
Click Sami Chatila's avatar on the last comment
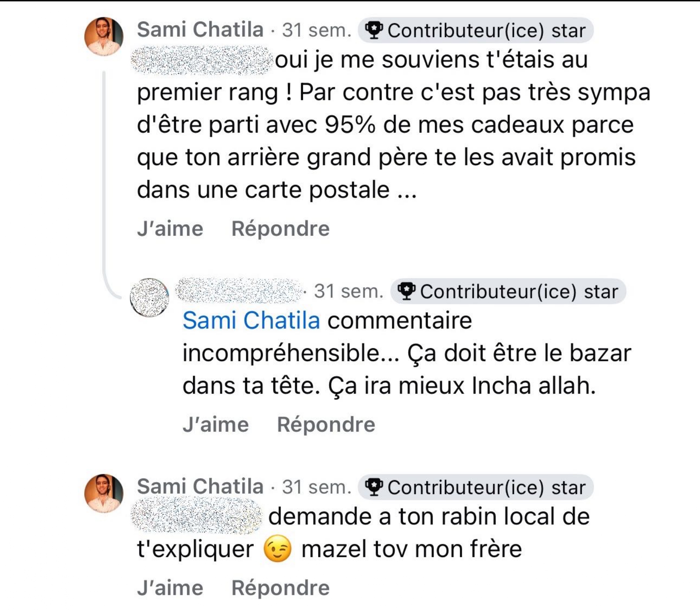(x=104, y=493)
